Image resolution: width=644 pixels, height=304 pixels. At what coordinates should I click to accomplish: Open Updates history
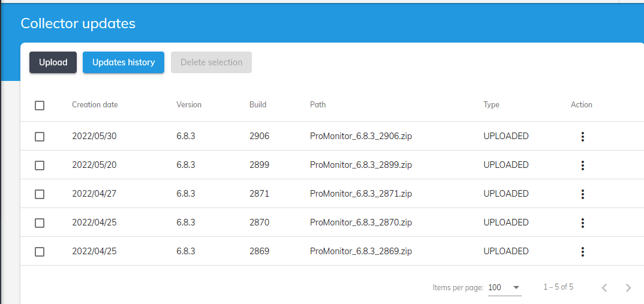124,62
